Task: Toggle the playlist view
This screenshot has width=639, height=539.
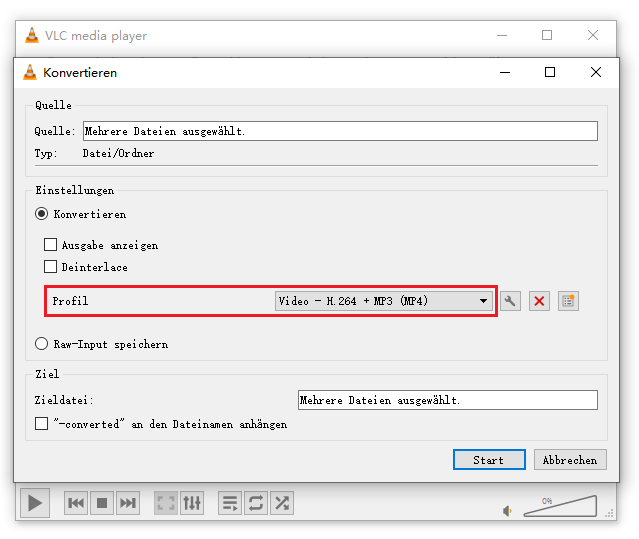Action: [x=230, y=503]
